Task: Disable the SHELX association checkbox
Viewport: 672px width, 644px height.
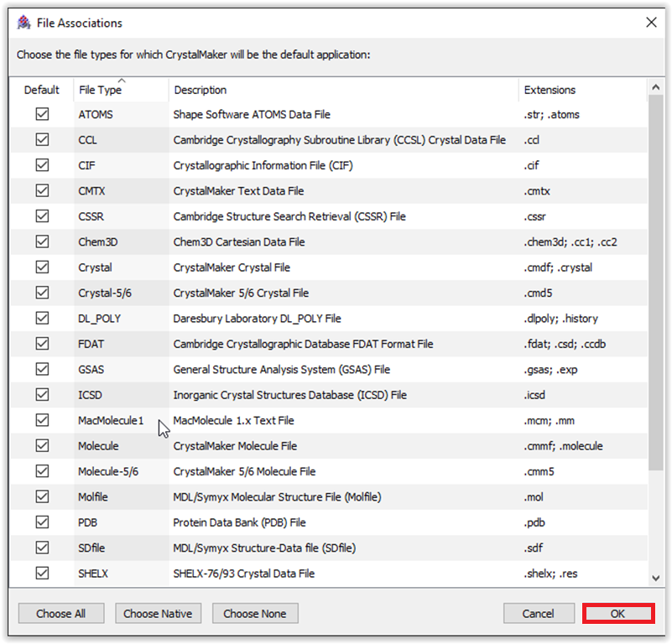Action: click(x=42, y=573)
